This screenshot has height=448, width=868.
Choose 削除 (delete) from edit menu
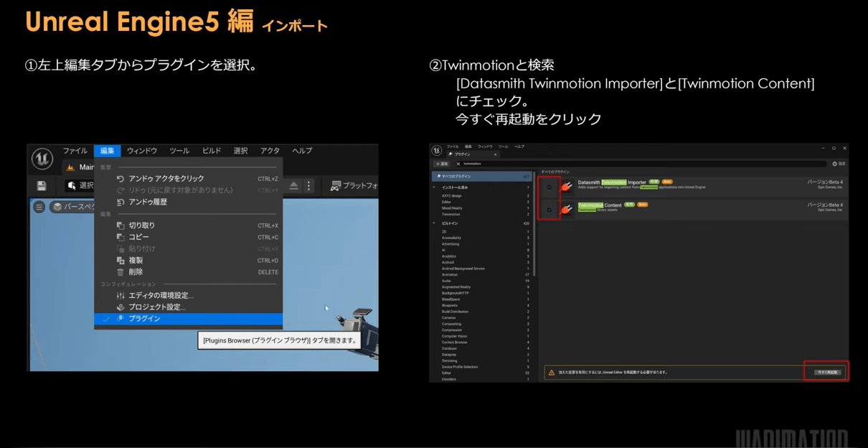[188, 272]
